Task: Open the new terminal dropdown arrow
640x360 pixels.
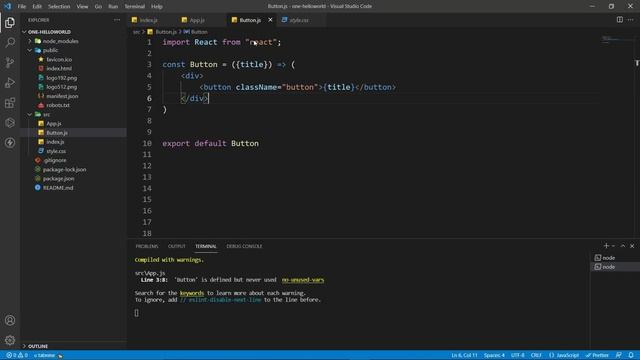Action: pyautogui.click(x=613, y=246)
